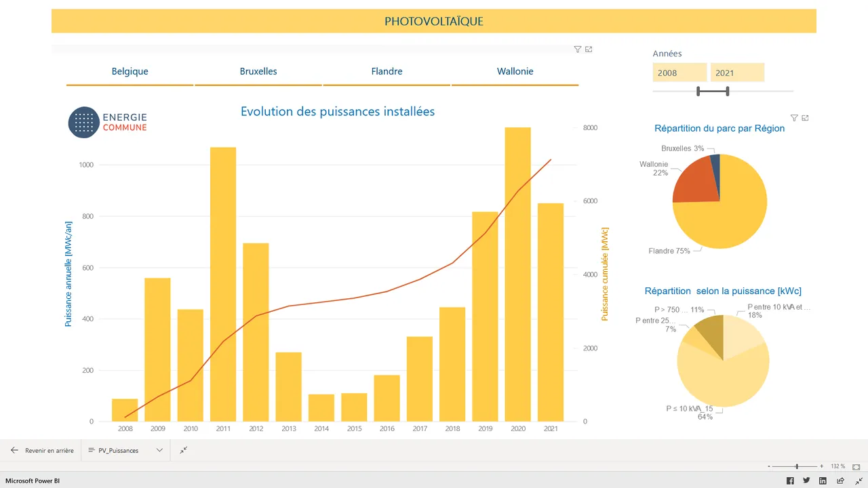868x488 pixels.
Task: Click the 2021 bar in the chart
Action: (x=551, y=312)
